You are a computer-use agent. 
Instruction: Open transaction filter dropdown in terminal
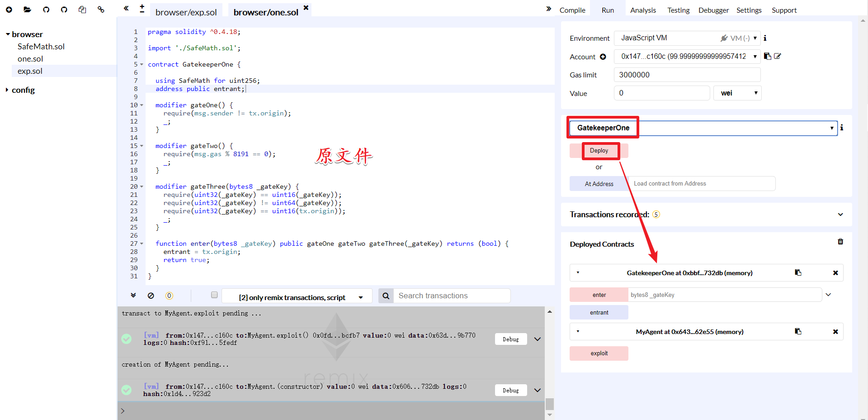297,296
